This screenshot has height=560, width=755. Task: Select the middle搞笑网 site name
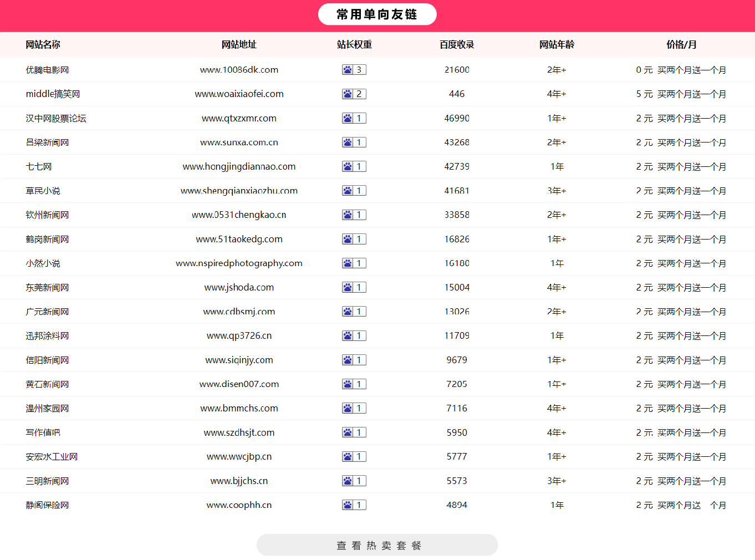(53, 94)
